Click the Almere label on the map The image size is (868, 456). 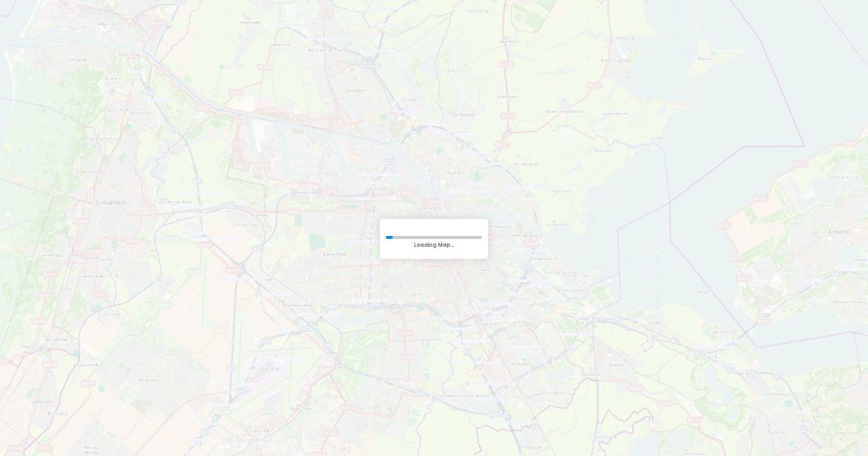(840, 232)
